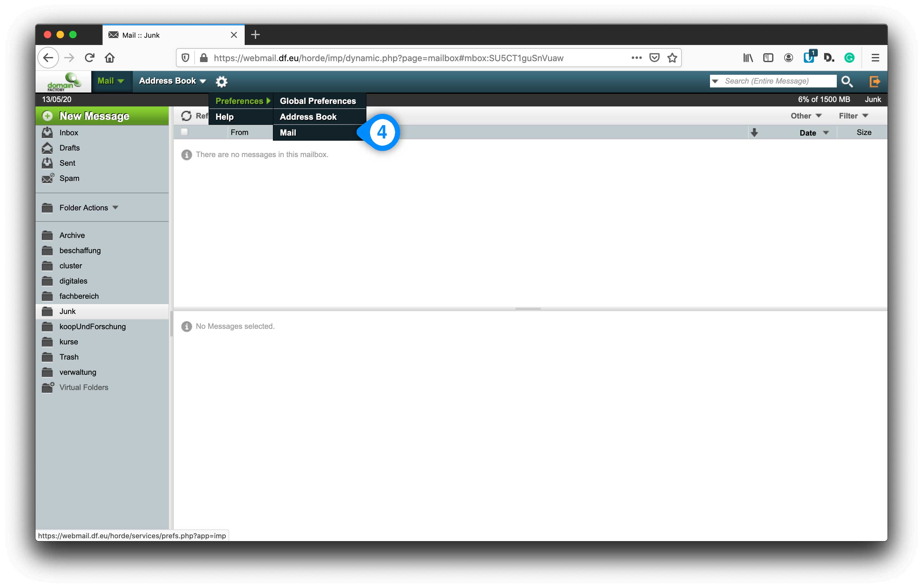Click the Trash folder icon
The image size is (923, 588).
pyautogui.click(x=47, y=357)
